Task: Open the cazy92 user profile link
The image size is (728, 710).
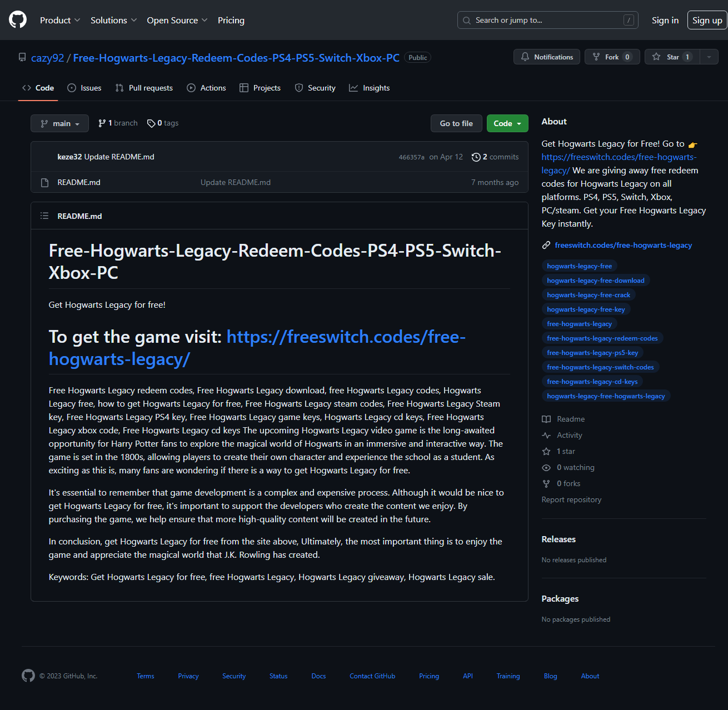Action: click(x=47, y=58)
